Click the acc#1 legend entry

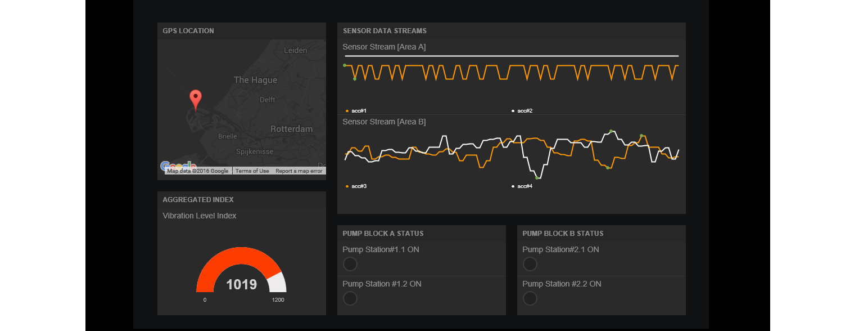(x=356, y=111)
